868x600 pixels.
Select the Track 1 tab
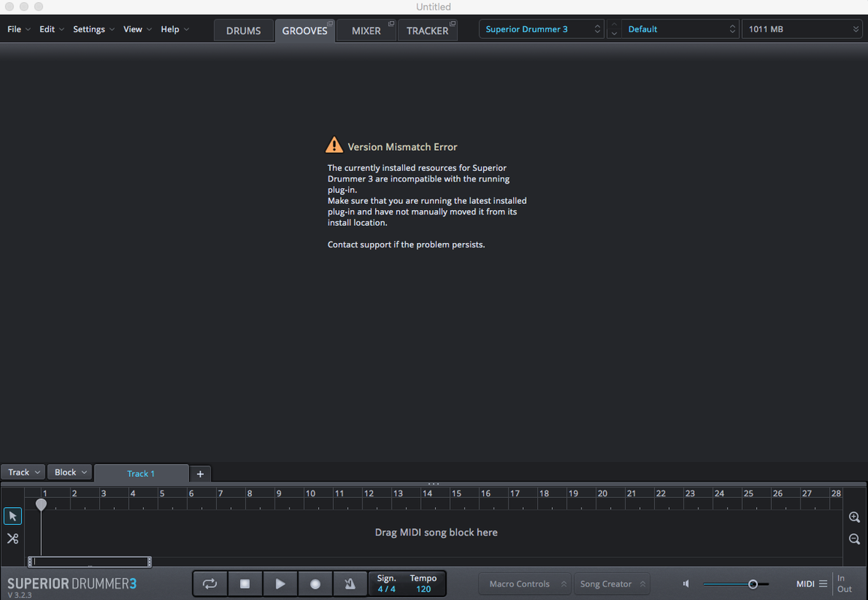(x=141, y=473)
